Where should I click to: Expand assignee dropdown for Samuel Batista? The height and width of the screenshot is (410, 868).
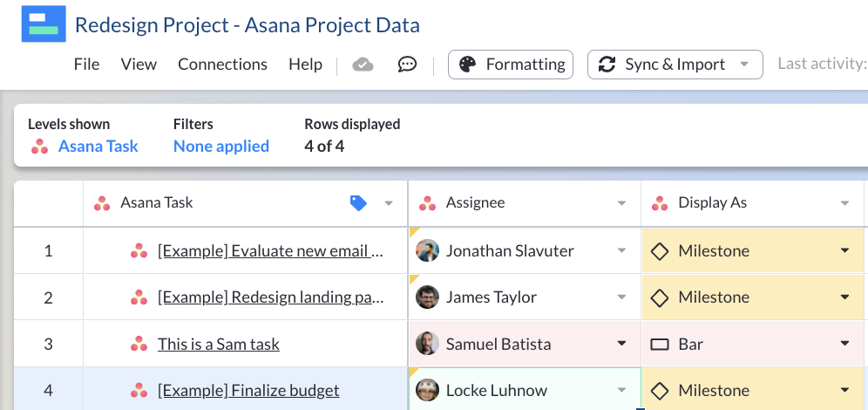(621, 345)
